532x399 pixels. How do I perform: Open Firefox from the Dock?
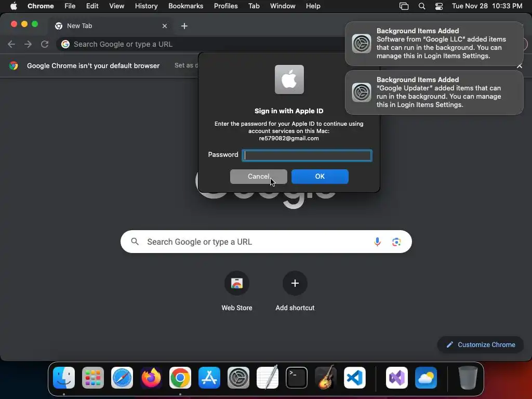[x=151, y=378]
